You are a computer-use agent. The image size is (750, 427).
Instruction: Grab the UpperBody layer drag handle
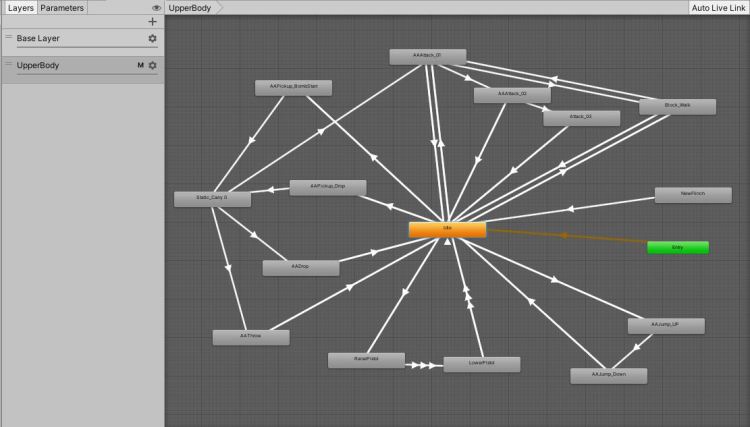9,65
